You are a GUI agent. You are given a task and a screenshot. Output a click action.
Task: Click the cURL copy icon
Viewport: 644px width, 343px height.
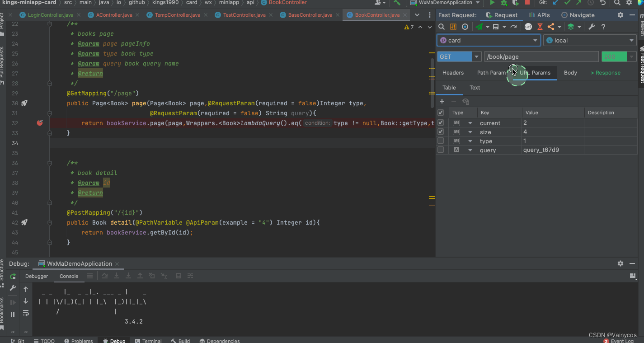coord(528,27)
